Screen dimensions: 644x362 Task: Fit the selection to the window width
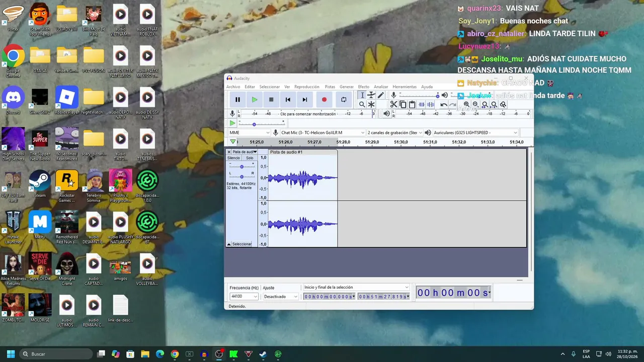485,105
